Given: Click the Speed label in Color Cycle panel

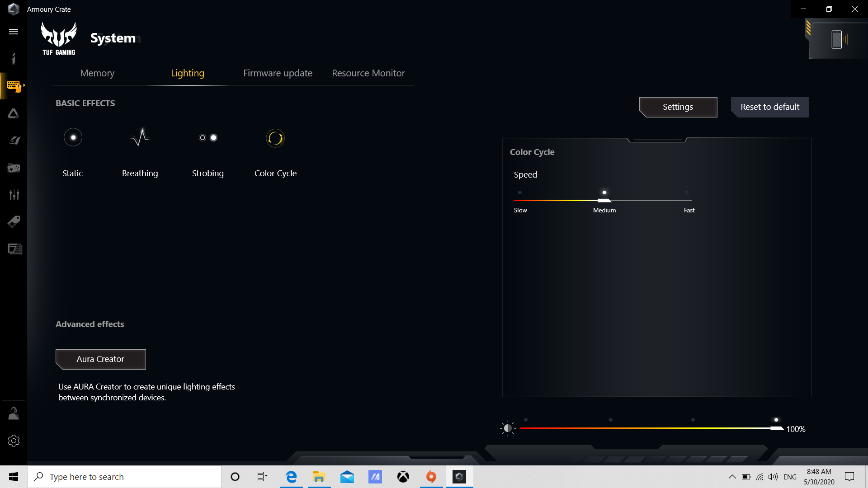Looking at the screenshot, I should click(525, 175).
